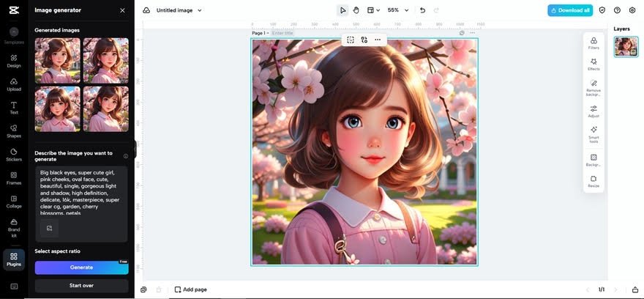The width and height of the screenshot is (644, 299).
Task: Add reference image in prompt box
Action: (50, 228)
